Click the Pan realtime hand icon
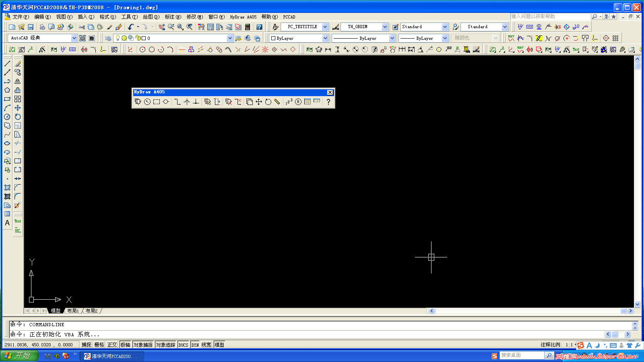 161,27
